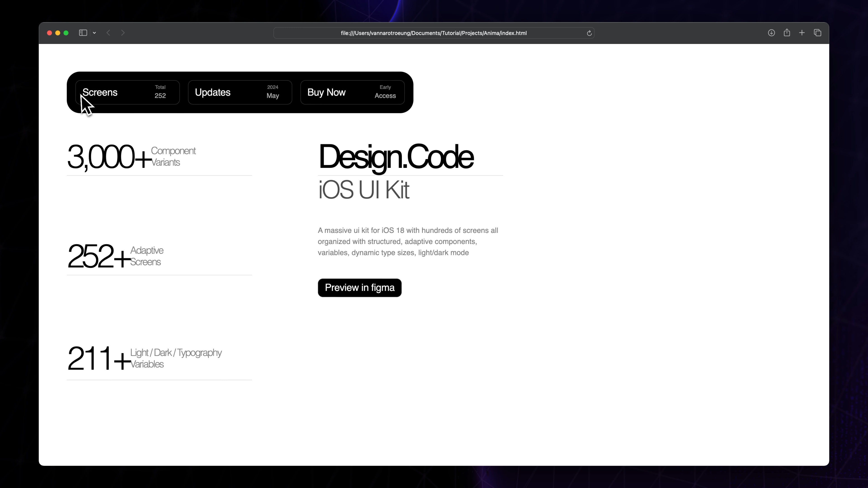Open the sidebar options dropdown arrow
Screen dimensions: 868x488
(x=94, y=33)
